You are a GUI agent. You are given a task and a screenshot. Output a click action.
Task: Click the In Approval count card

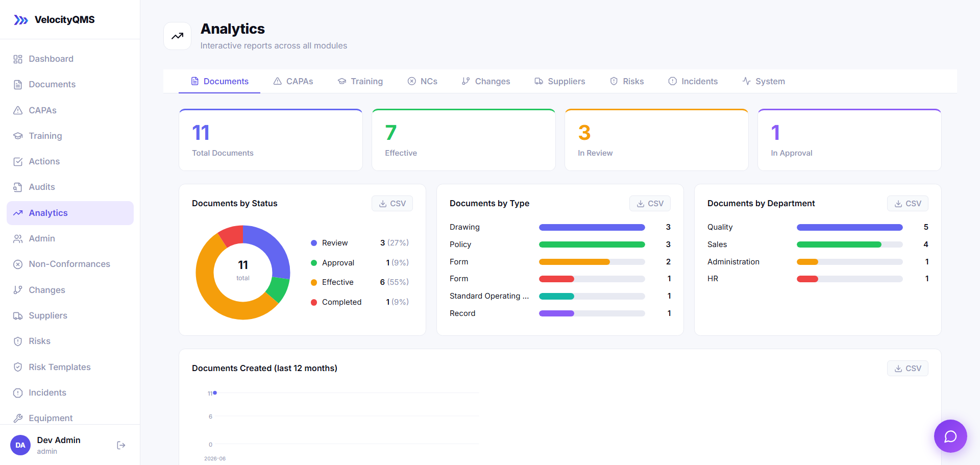click(849, 140)
